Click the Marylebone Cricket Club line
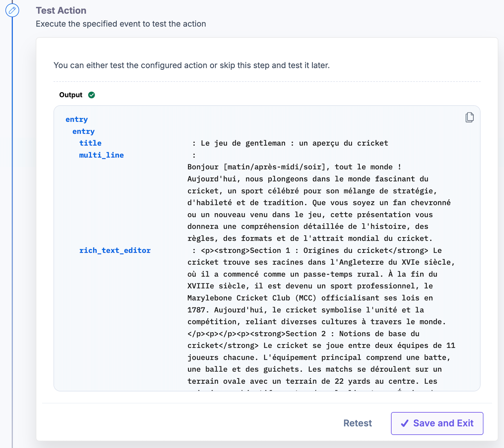 (310, 298)
